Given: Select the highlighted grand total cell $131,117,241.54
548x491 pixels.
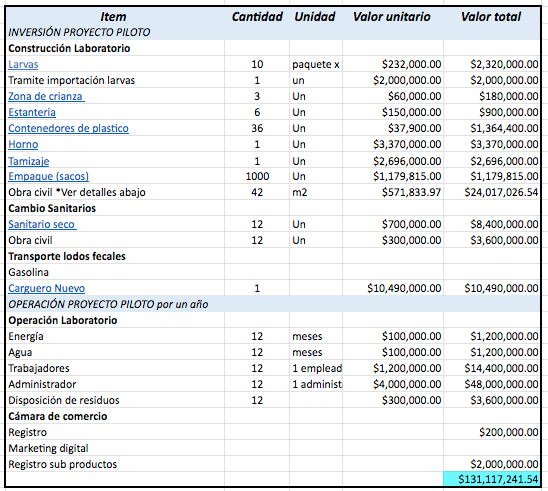Looking at the screenshot, I should click(491, 479).
